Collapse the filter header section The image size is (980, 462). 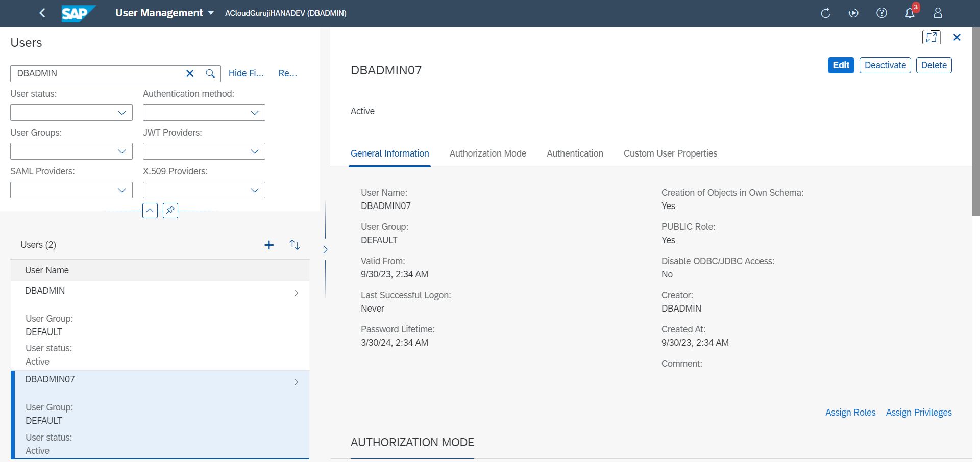coord(150,210)
